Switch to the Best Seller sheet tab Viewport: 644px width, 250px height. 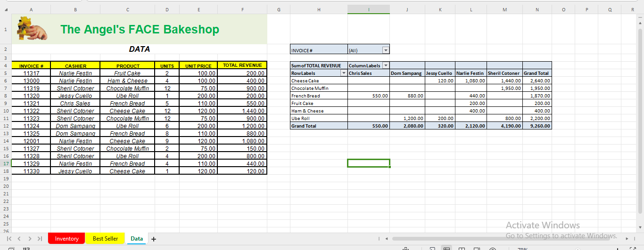point(105,239)
